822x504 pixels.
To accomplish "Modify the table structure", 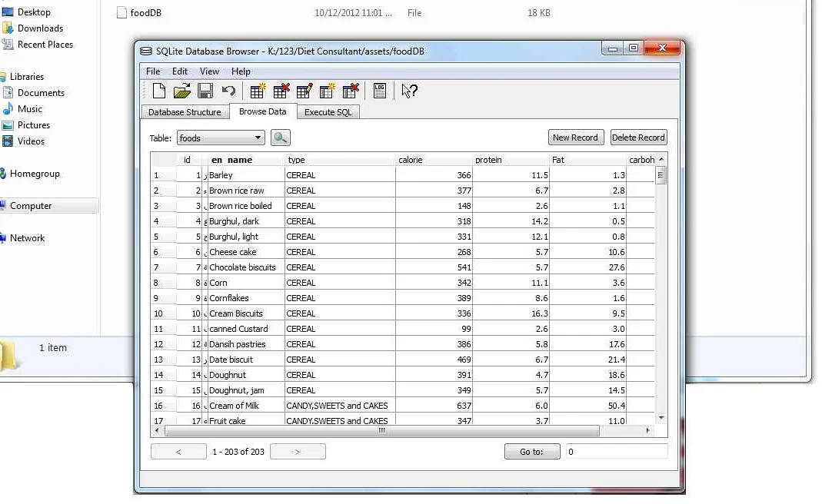I will [x=304, y=91].
